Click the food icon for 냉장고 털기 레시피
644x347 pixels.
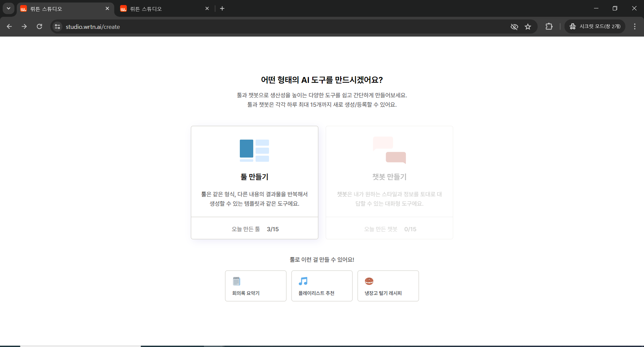(x=369, y=281)
